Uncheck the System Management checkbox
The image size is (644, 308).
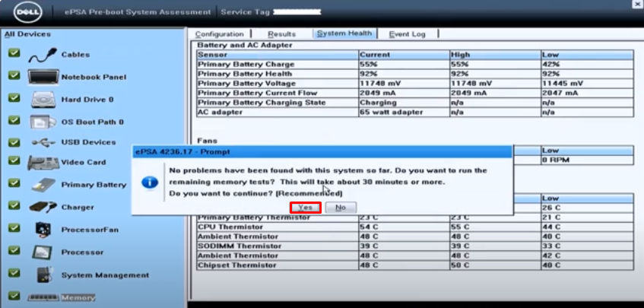(13, 271)
